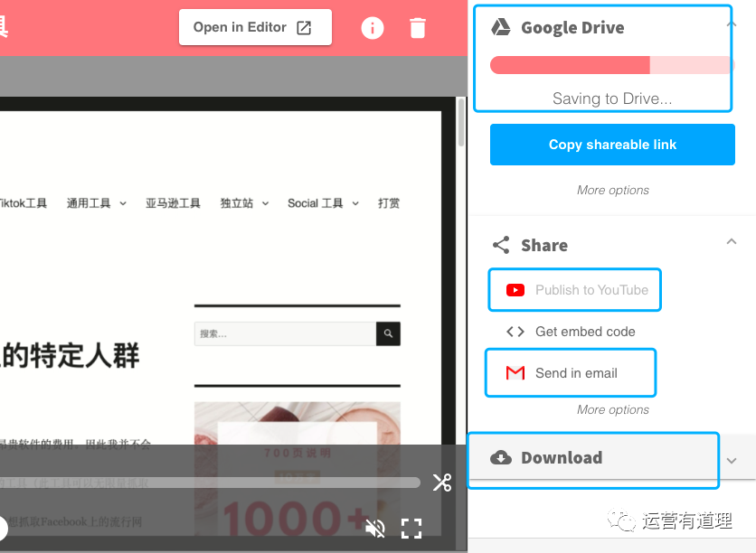The image size is (756, 553).
Task: Click the Google Drive heading text
Action: coord(572,27)
